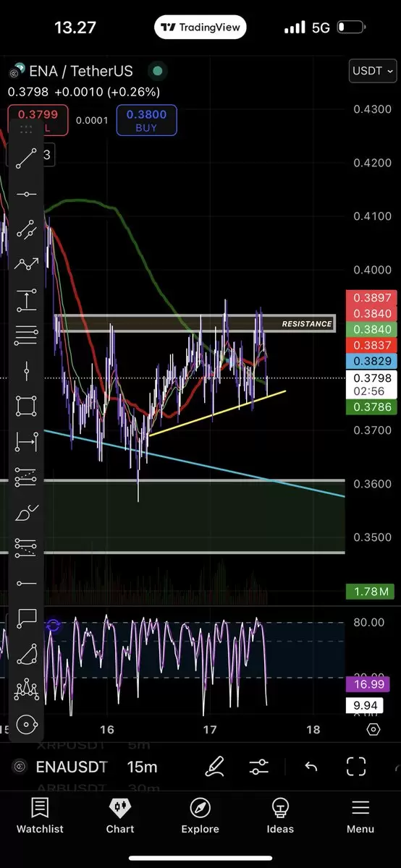This screenshot has height=868, width=401.
Task: Tap the blue 0.3829 price label
Action: pos(372,361)
